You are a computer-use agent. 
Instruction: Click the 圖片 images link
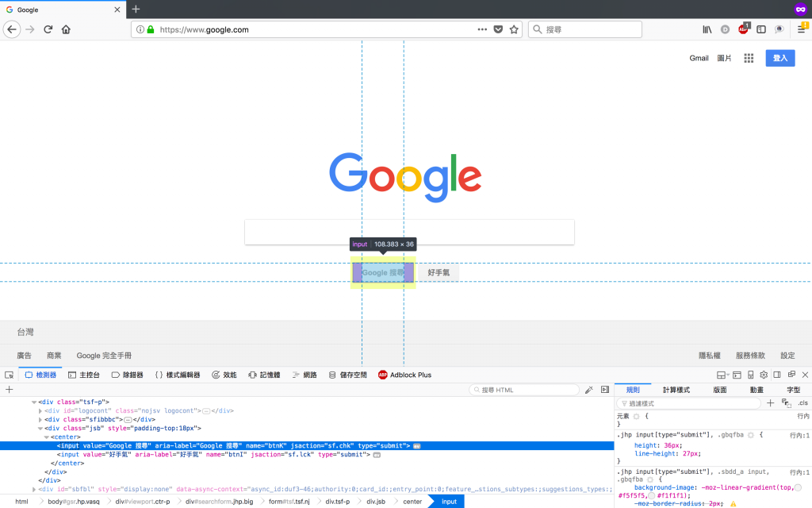(x=724, y=58)
